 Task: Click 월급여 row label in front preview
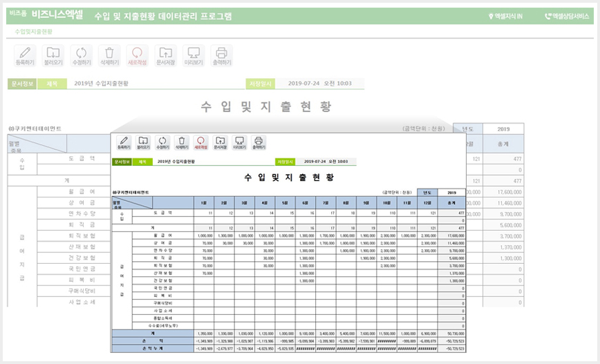point(163,236)
